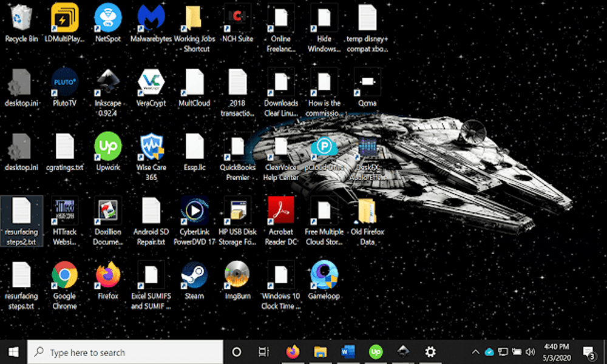Select the VeraCrypt desktop icon
Image resolution: width=607 pixels, height=364 pixels.
[x=151, y=83]
